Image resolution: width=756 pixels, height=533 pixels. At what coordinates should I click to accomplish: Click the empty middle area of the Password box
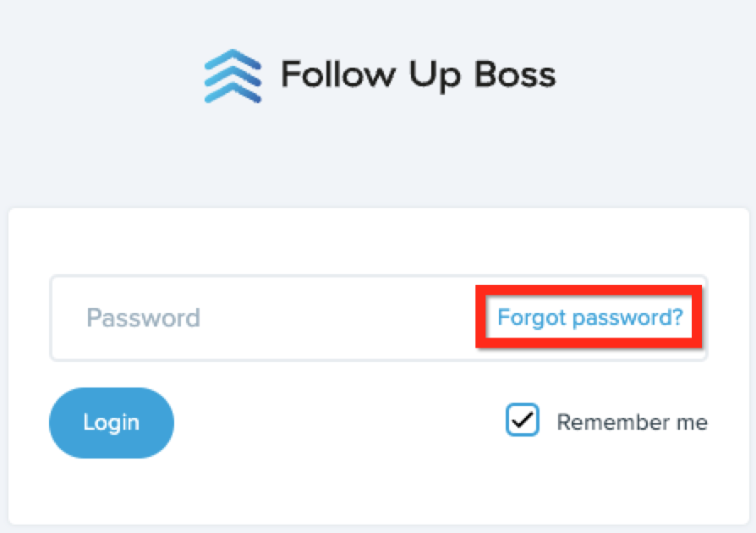tap(337, 318)
